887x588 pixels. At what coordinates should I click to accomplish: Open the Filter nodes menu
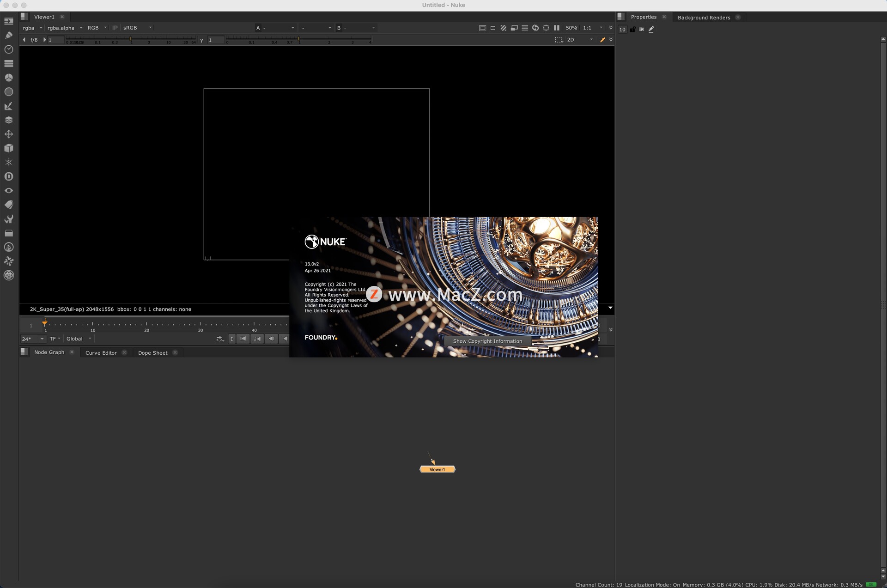[x=9, y=92]
